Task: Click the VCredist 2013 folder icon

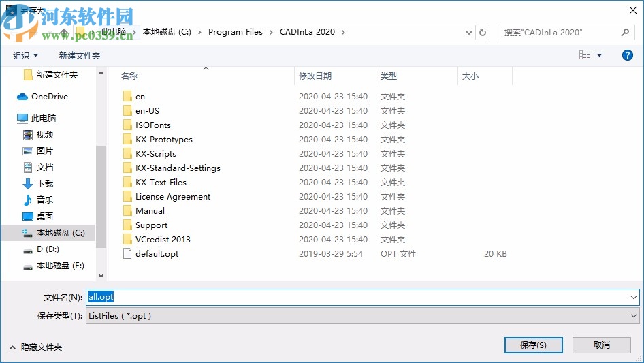Action: 127,239
